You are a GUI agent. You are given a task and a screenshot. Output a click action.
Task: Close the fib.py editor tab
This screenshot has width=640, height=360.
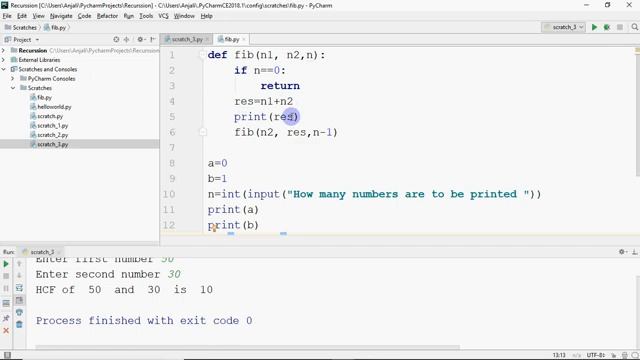click(x=244, y=39)
